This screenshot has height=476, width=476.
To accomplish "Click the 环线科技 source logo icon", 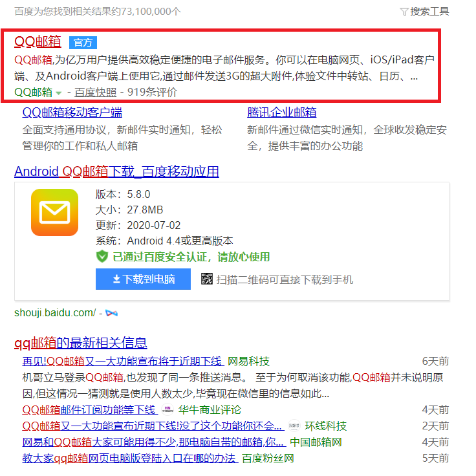I will 294,426.
